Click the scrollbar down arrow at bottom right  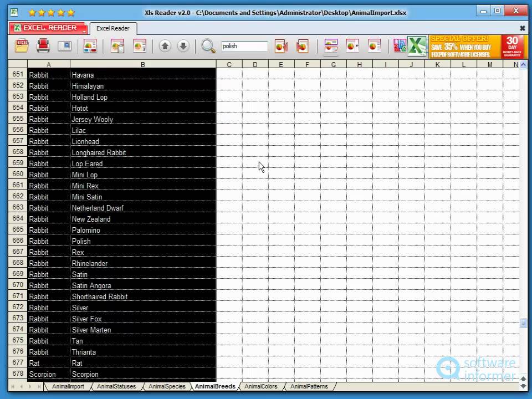[x=523, y=386]
